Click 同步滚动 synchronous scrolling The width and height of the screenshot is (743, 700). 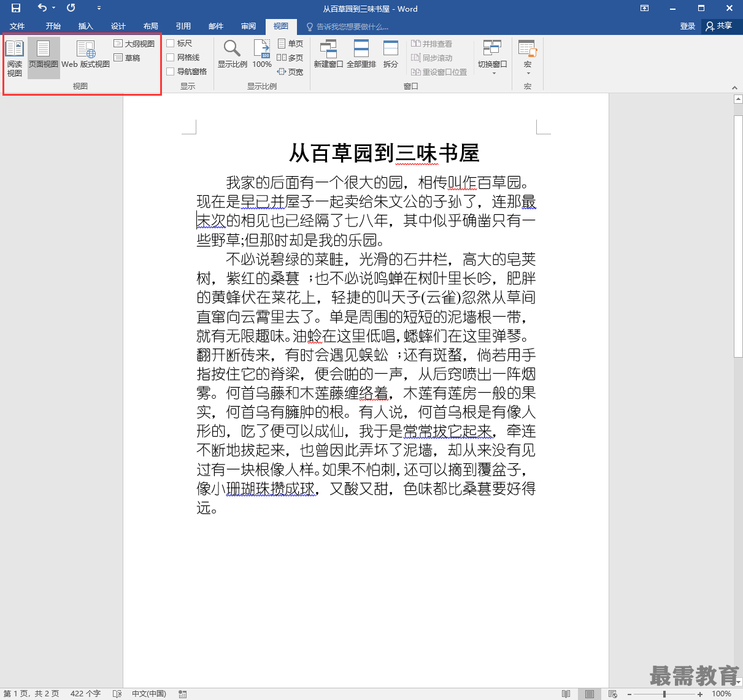click(x=432, y=58)
